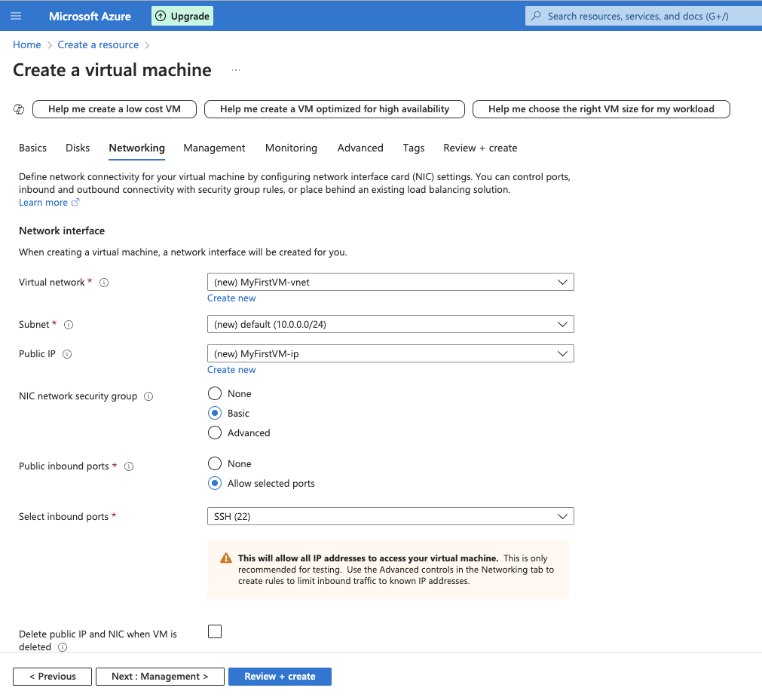Viewport: 762px width, 700px height.
Task: Click Create new under Public IP
Action: (x=231, y=370)
